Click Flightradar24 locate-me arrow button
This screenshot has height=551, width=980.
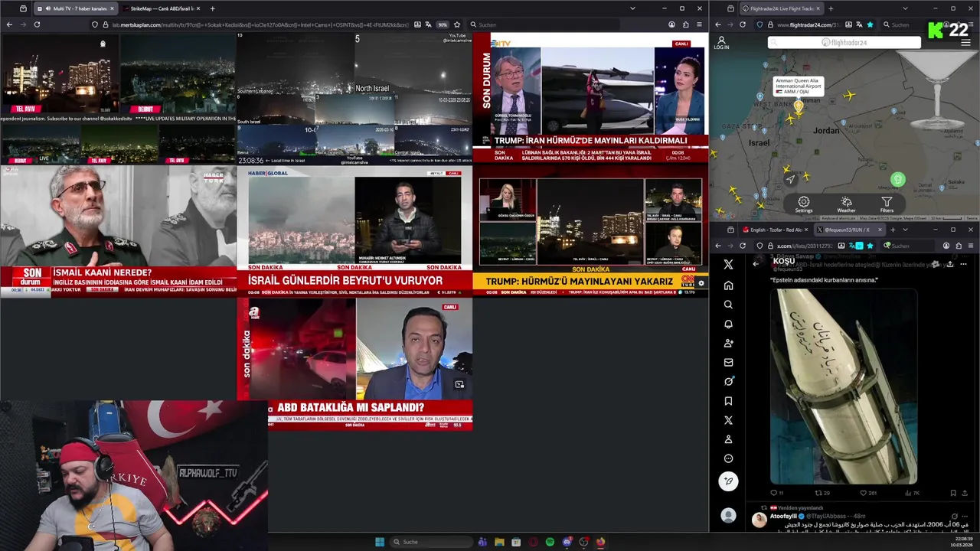791,179
